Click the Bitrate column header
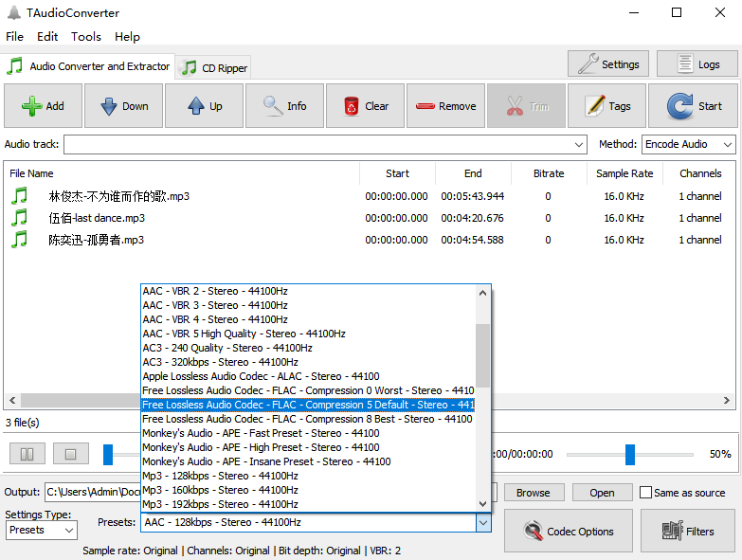Viewport: 742px width, 560px height. pyautogui.click(x=549, y=173)
